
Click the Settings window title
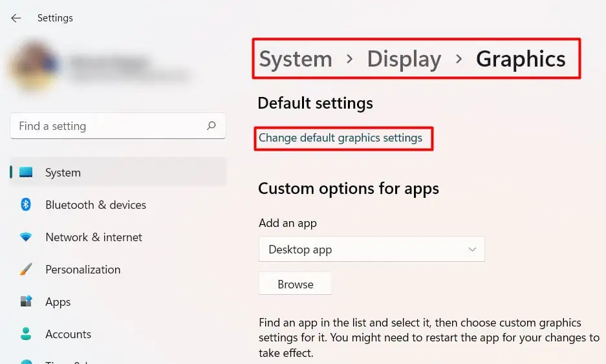[x=55, y=18]
